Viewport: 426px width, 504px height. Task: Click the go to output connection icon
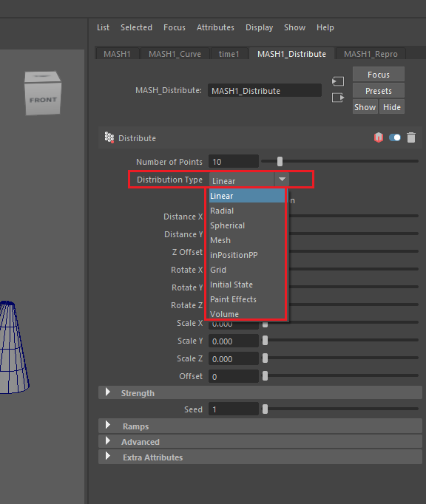[338, 98]
